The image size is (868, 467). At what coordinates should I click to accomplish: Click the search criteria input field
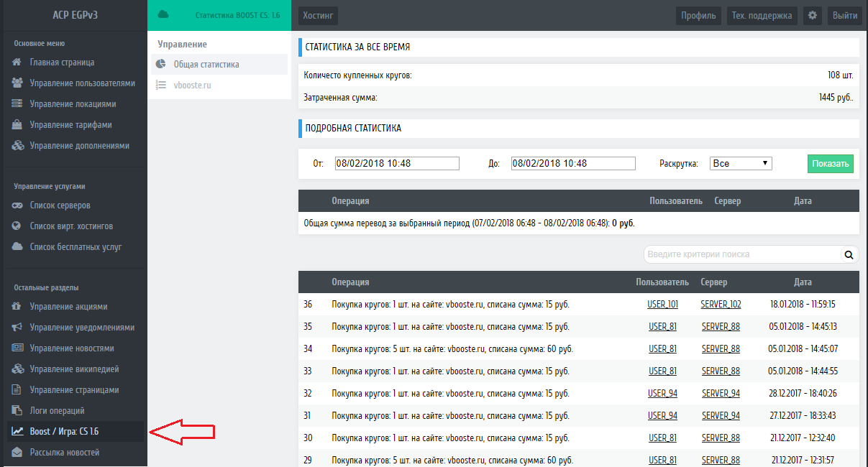click(x=741, y=254)
